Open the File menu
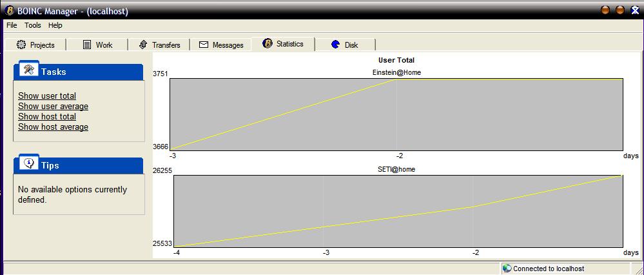This screenshot has width=644, height=275. coord(12,25)
